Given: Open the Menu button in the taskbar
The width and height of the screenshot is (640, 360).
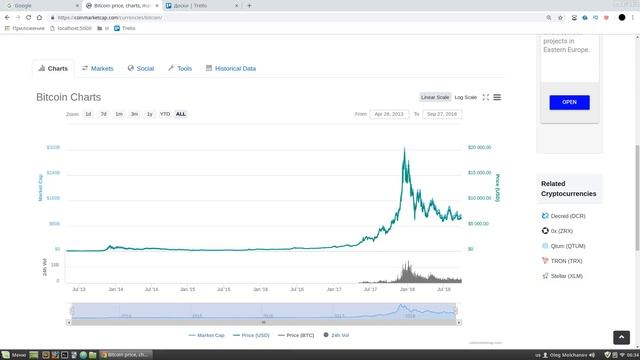Looking at the screenshot, I should coord(14,355).
